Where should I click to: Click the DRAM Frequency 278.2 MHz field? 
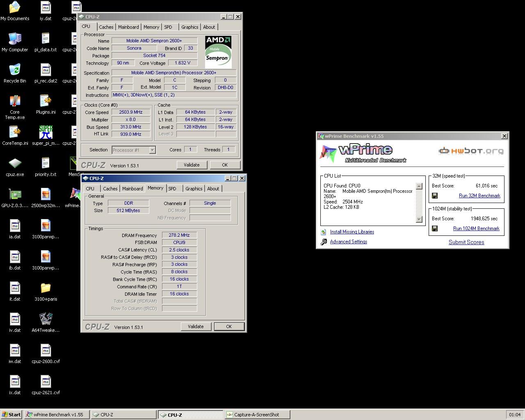pyautogui.click(x=179, y=235)
